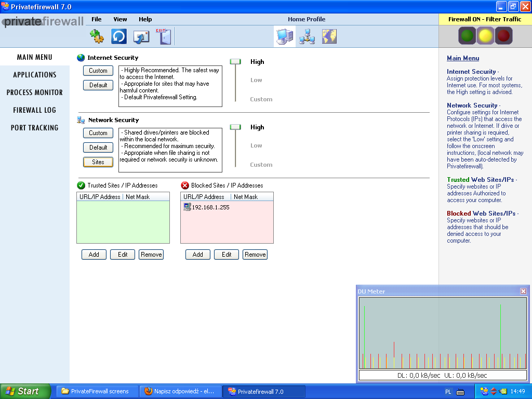Click the monitor with arrow toolbar icon
The width and height of the screenshot is (532, 399).
coord(141,37)
